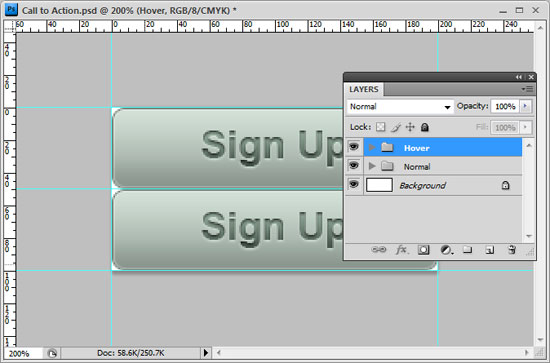Click the status bar preview icon

point(52,353)
